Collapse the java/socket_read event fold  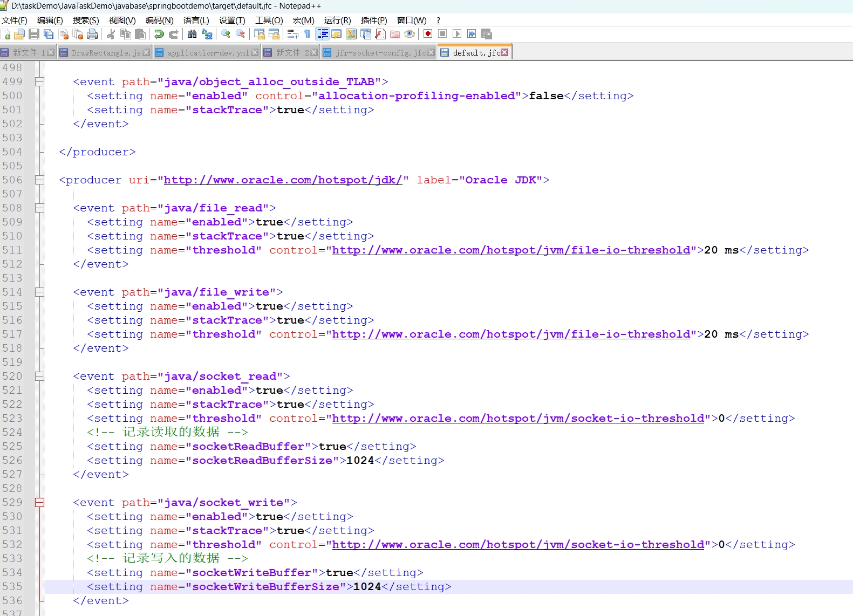39,377
